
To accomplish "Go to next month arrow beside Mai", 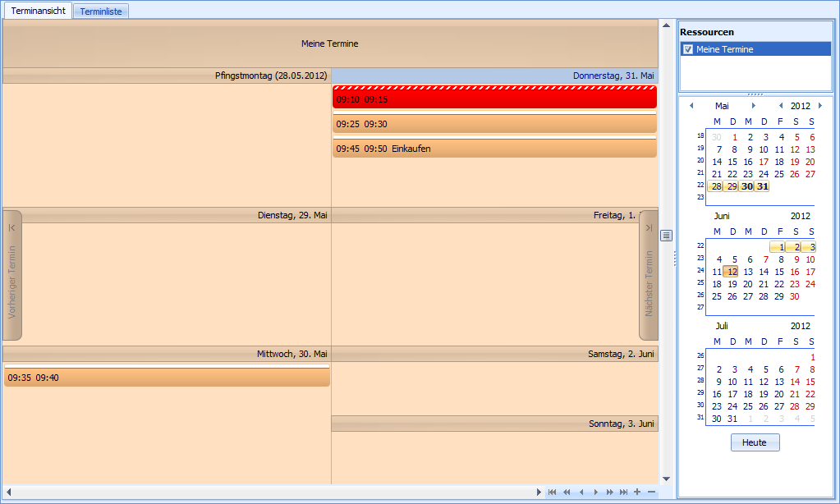I will (753, 106).
